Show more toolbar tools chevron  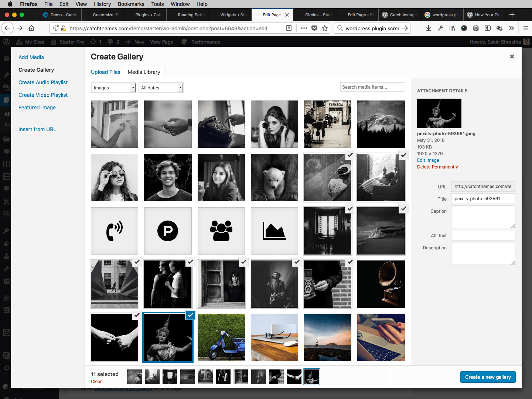click(511, 28)
